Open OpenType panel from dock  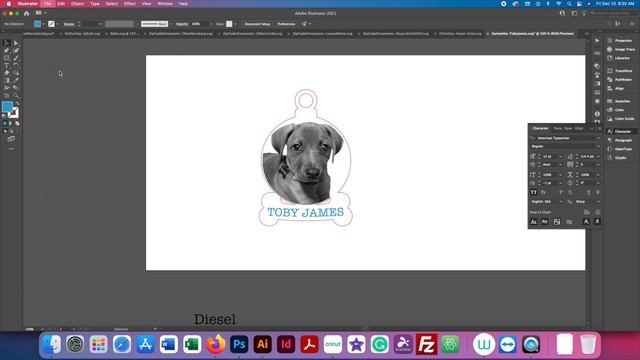coord(620,149)
